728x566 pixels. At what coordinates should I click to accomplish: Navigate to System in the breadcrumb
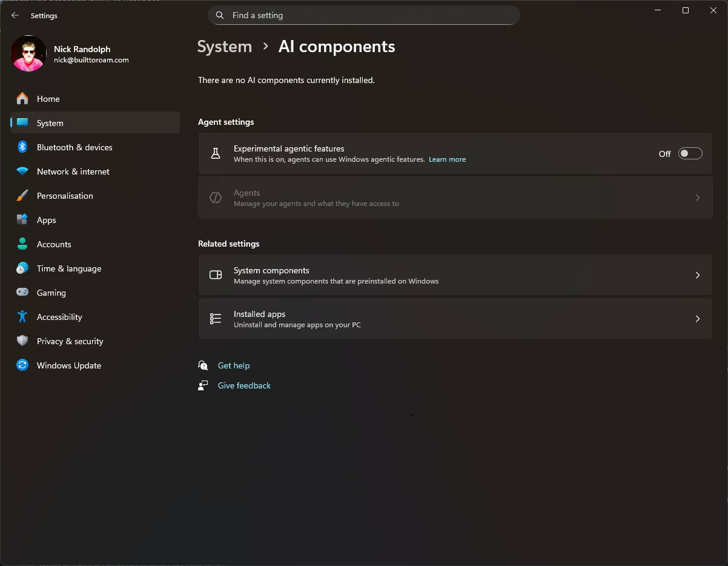224,47
